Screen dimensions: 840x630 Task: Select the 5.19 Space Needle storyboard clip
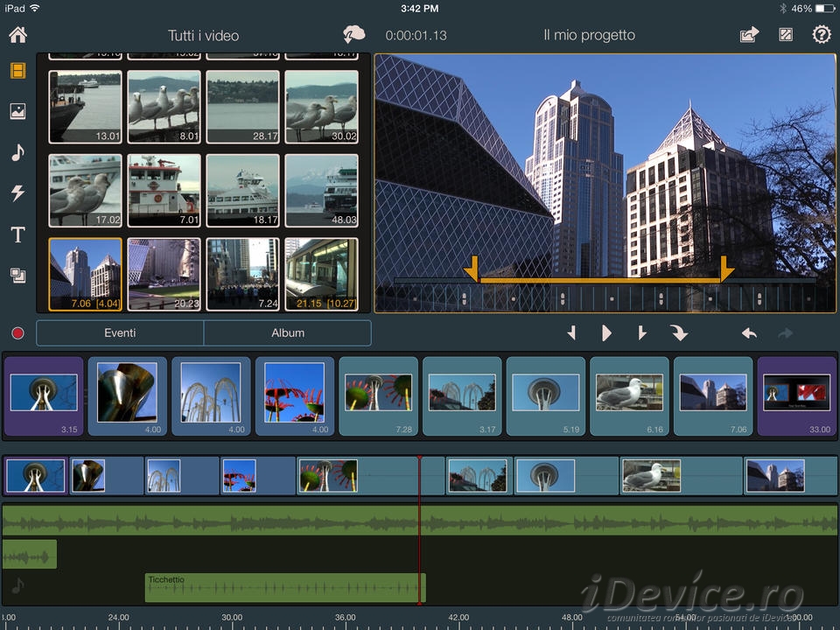click(x=545, y=395)
